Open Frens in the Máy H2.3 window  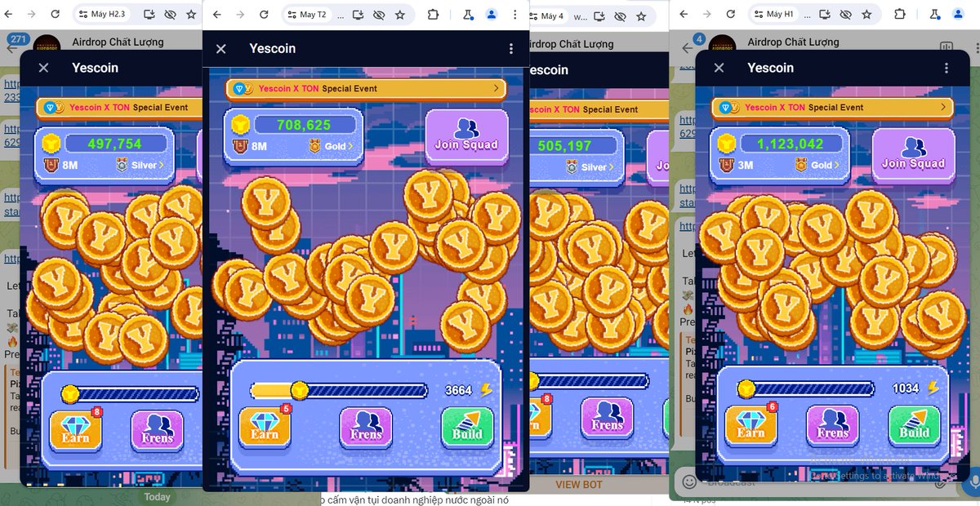pyautogui.click(x=157, y=430)
